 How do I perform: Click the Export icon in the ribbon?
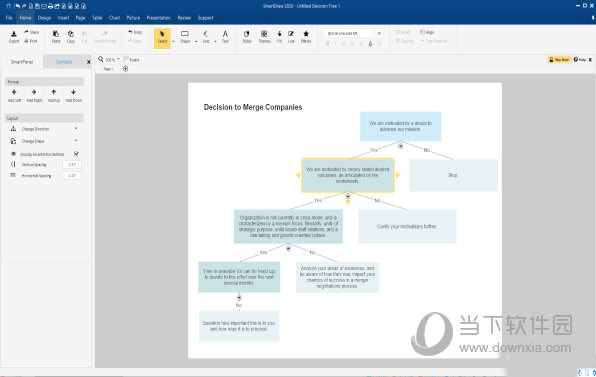14,36
